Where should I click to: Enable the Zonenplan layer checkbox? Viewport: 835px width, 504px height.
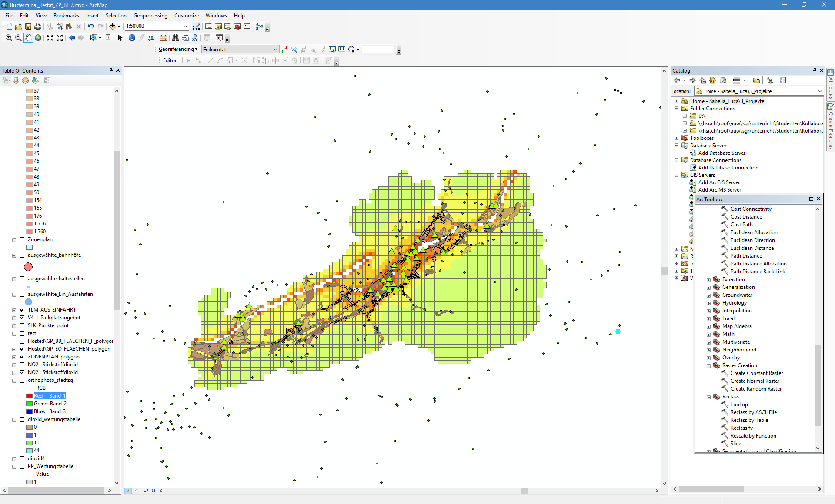coord(22,239)
